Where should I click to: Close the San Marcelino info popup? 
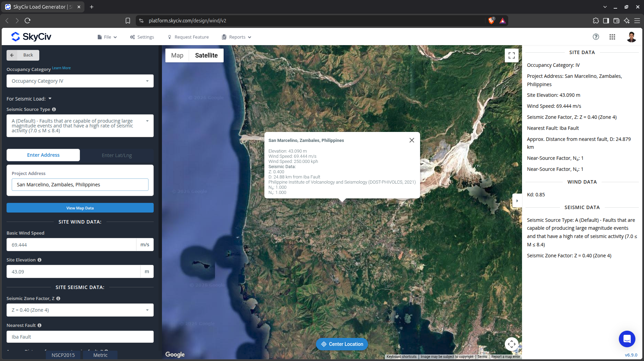pyautogui.click(x=412, y=140)
